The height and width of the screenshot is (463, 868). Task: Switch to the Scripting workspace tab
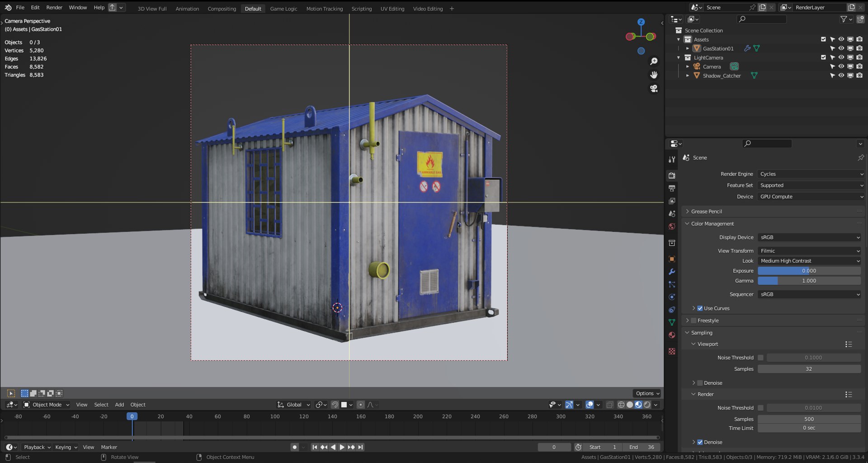pos(361,9)
